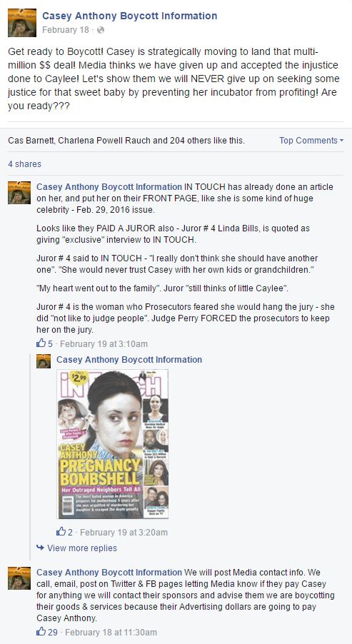
Task: Open Cas Barnett's profile from likes
Action: coord(31,141)
